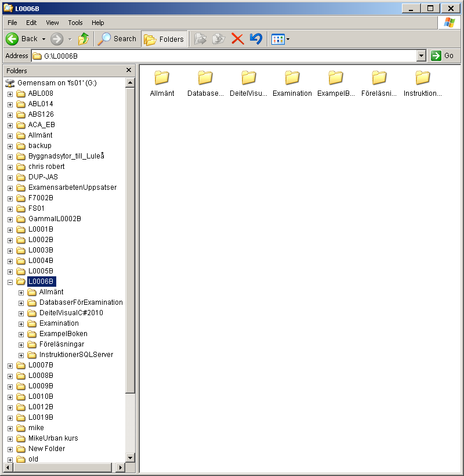Click the Move To toolbar icon
Screen dimensions: 464x476
pos(201,39)
